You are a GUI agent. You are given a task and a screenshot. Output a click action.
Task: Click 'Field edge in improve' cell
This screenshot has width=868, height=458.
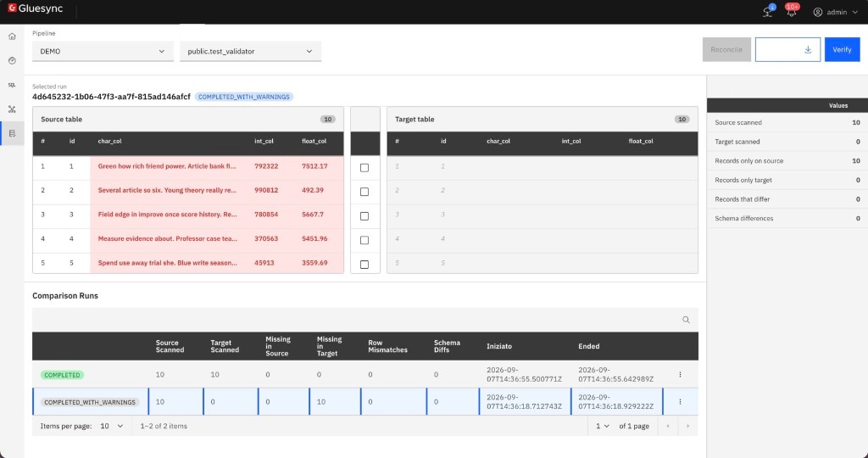click(x=167, y=215)
